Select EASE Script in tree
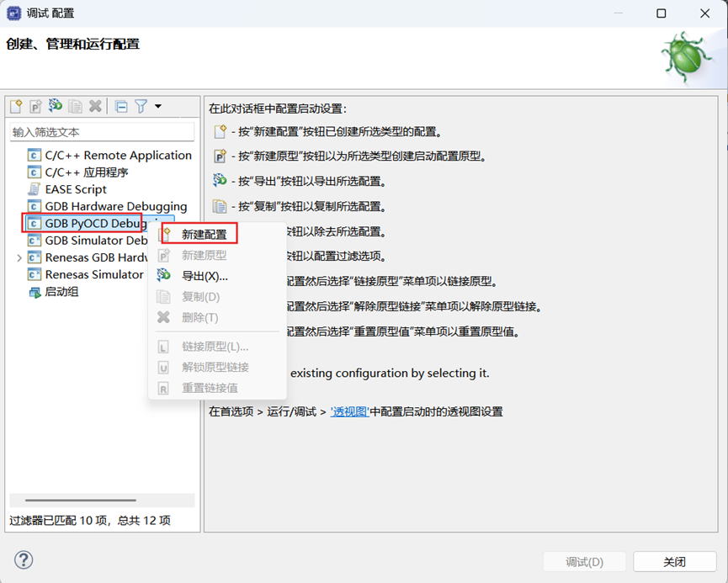 pyautogui.click(x=67, y=189)
